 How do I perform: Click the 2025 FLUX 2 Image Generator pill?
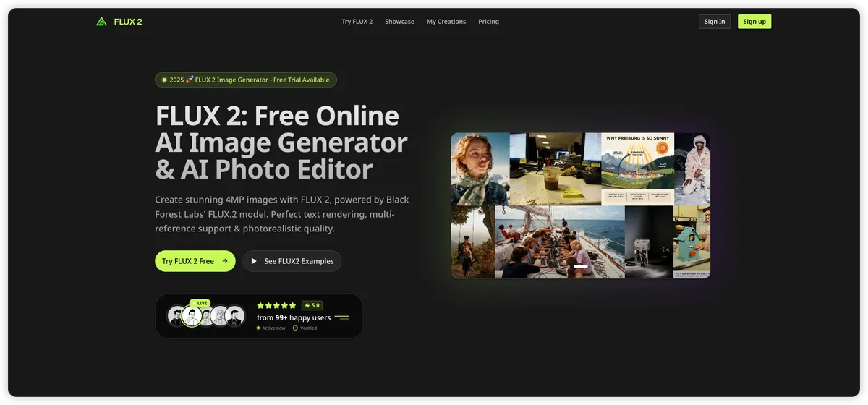click(246, 80)
